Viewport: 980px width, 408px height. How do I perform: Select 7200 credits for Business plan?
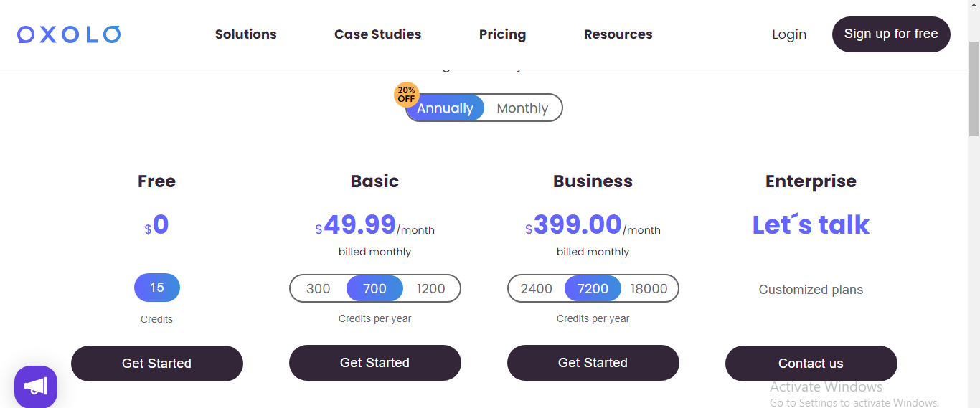(x=593, y=289)
